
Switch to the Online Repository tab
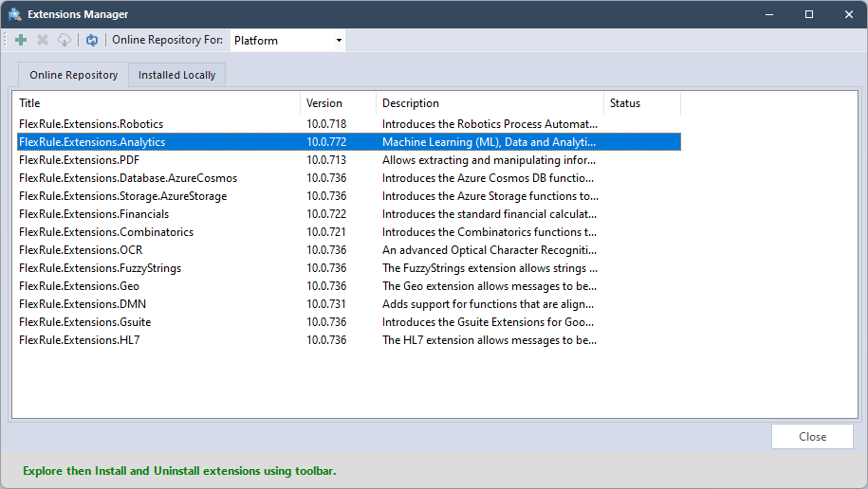point(74,75)
